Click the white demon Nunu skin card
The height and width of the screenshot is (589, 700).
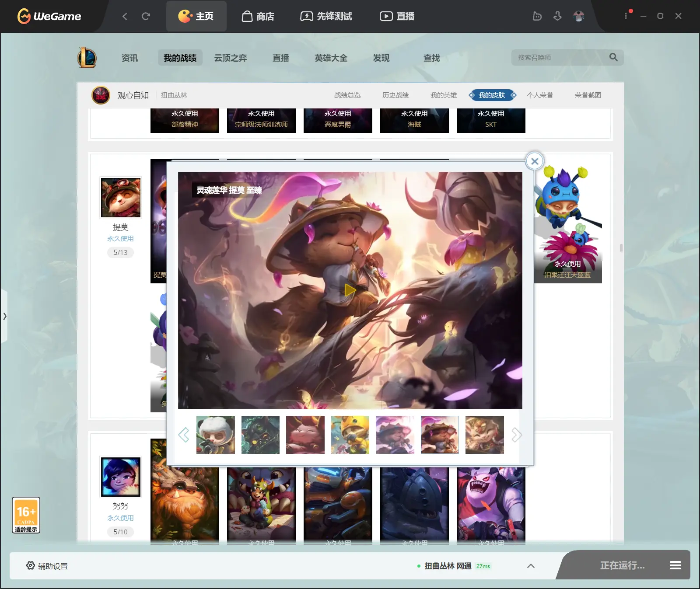pyautogui.click(x=491, y=505)
